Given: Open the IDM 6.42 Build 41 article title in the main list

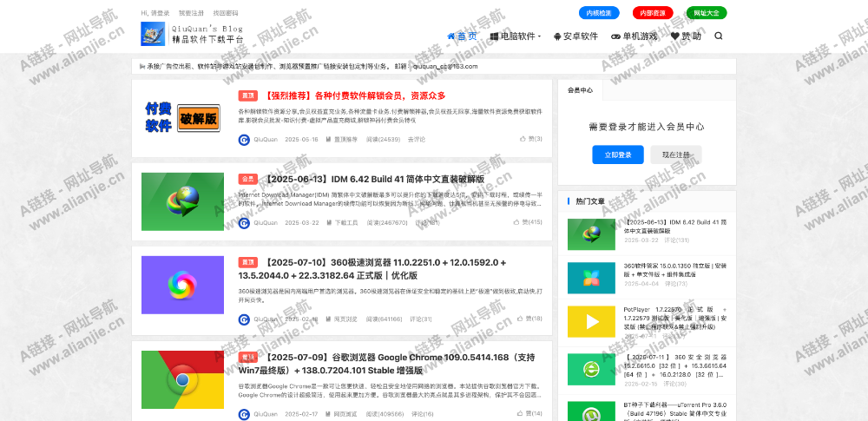Looking at the screenshot, I should [x=374, y=179].
